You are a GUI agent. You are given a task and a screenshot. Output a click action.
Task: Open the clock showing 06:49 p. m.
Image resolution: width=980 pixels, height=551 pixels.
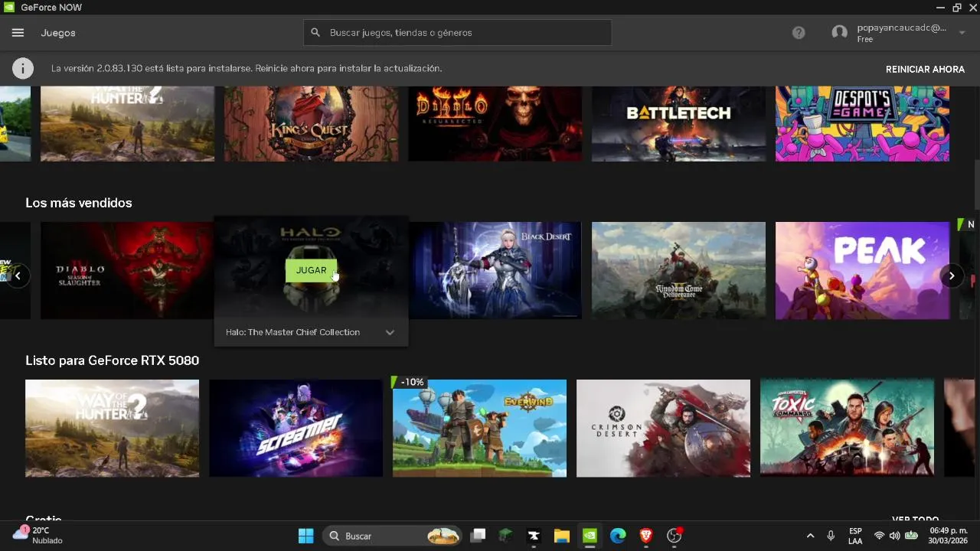(948, 536)
